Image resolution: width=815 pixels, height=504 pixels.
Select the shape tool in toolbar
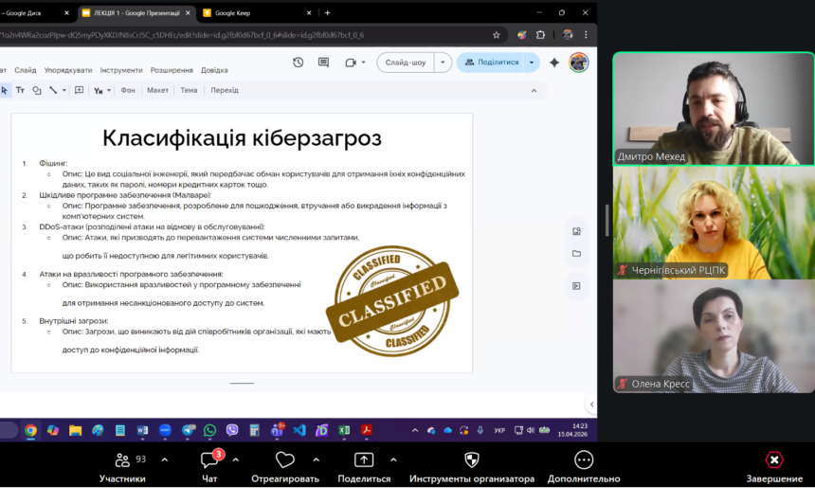[37, 90]
